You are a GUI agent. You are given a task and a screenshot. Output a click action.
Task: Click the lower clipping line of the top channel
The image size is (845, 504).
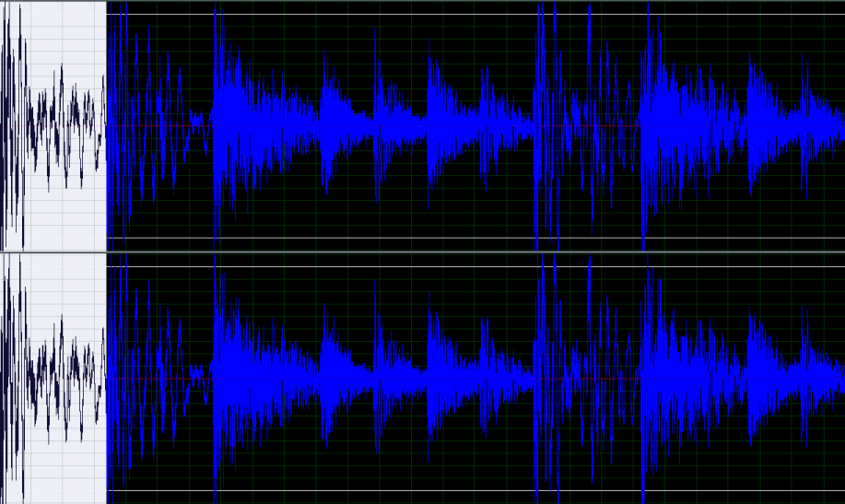pos(475,238)
